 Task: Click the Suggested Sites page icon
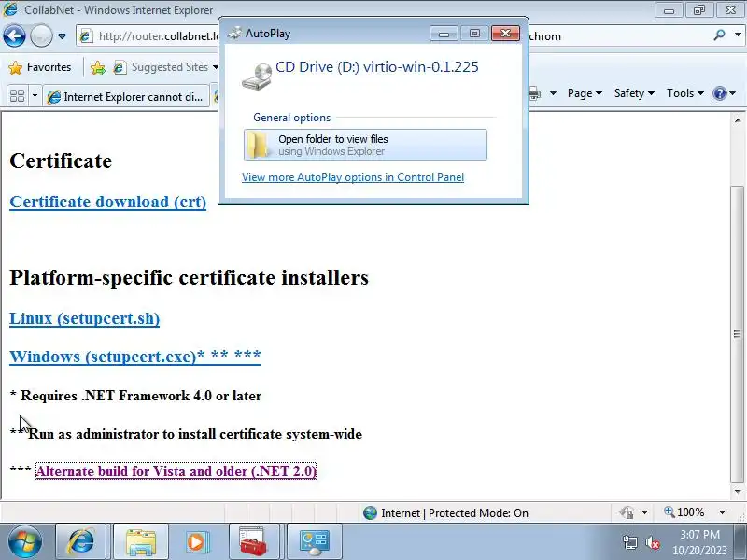click(x=120, y=67)
